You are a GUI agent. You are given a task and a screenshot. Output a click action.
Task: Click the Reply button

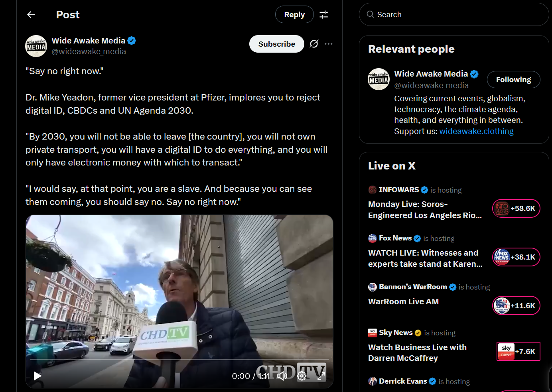click(x=294, y=15)
